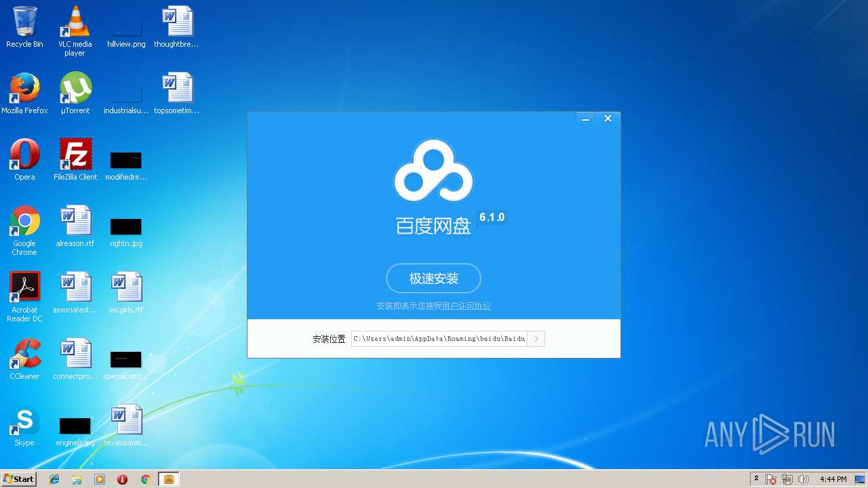Minimize the Baidu installer window
Image resolution: width=868 pixels, height=488 pixels.
pyautogui.click(x=585, y=119)
